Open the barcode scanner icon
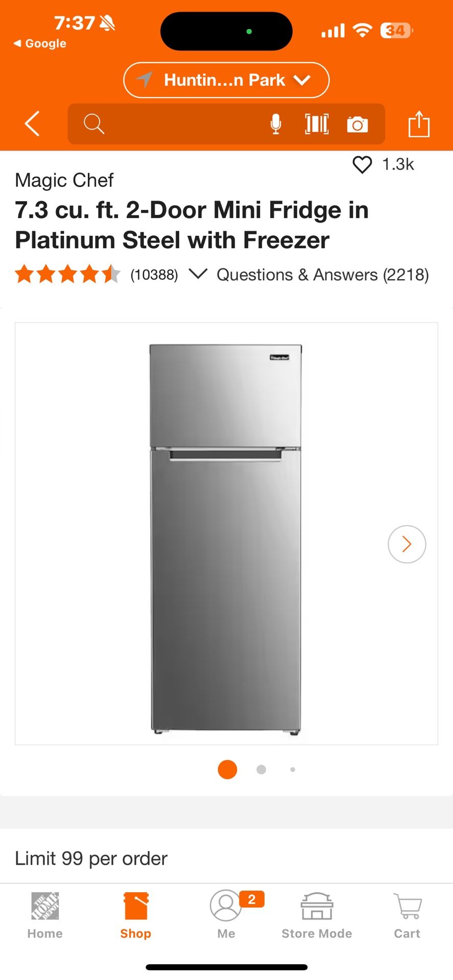 [317, 124]
